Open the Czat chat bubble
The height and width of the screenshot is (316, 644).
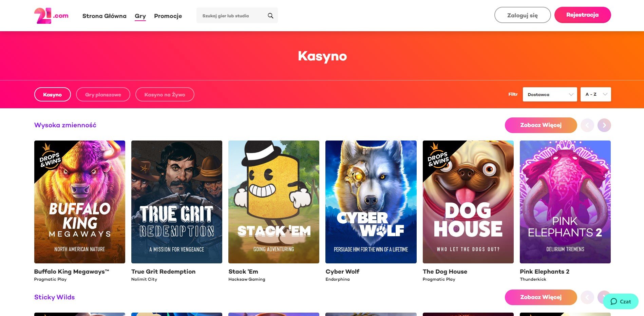621,301
